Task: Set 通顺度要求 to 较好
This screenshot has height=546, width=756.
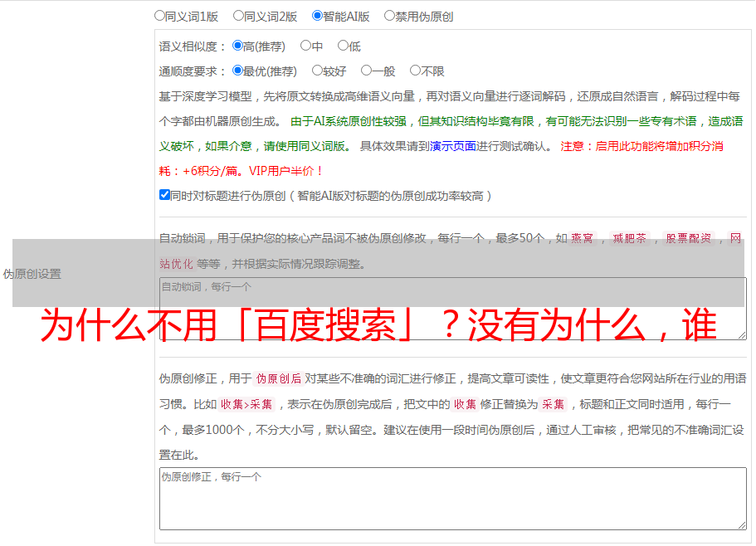Action: (317, 71)
